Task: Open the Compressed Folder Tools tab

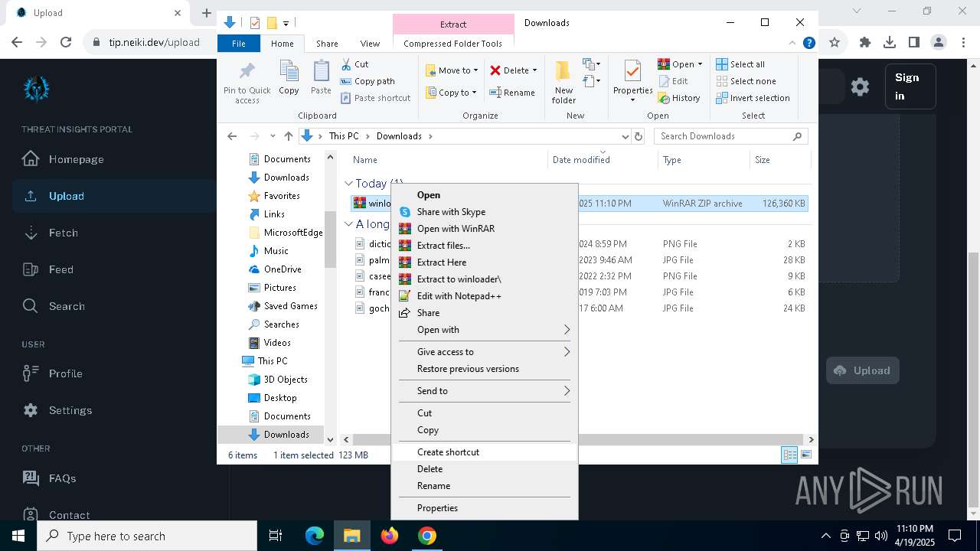Action: pos(452,44)
